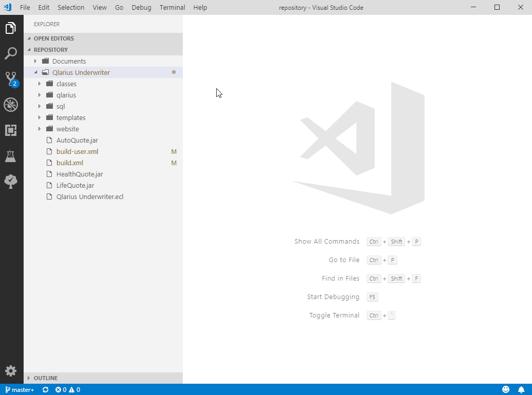Screen dimensions: 532x395
Task: Select the test beaker icon in sidebar
Action: pyautogui.click(x=11, y=156)
